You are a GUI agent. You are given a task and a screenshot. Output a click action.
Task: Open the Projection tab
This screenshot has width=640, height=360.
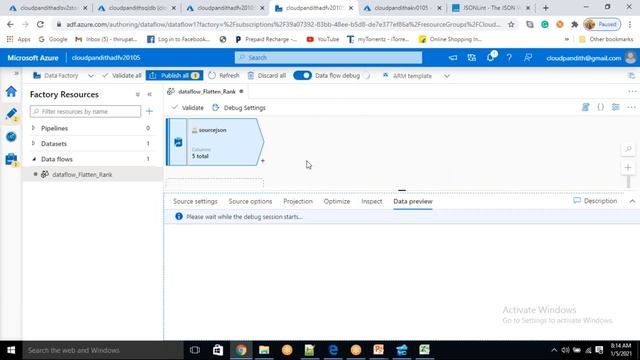click(x=298, y=201)
